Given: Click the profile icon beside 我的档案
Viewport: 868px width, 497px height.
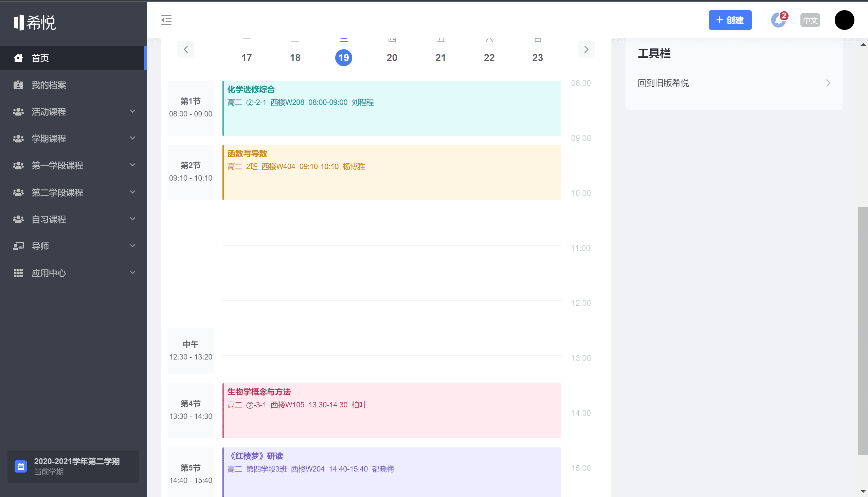Looking at the screenshot, I should (x=18, y=85).
